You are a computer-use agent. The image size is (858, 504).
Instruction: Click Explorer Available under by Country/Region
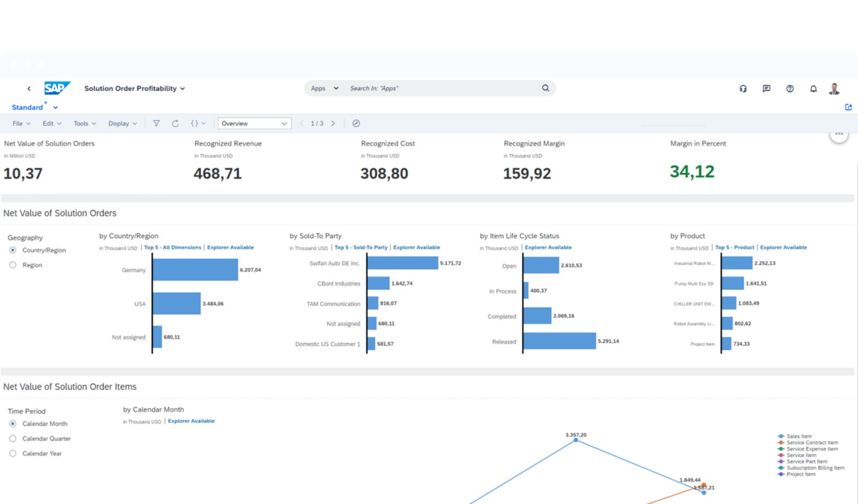click(x=230, y=247)
